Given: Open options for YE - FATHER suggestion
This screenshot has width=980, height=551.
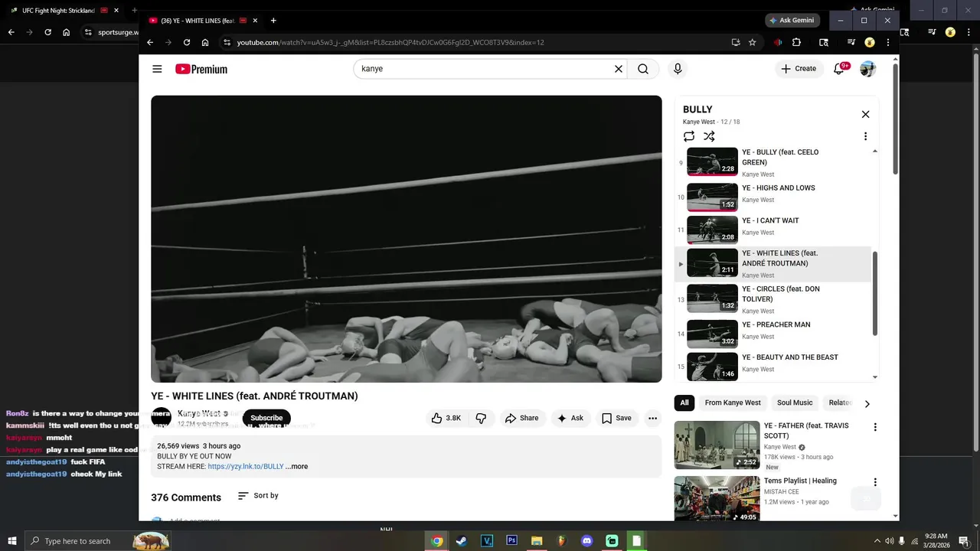Looking at the screenshot, I should click(x=875, y=427).
